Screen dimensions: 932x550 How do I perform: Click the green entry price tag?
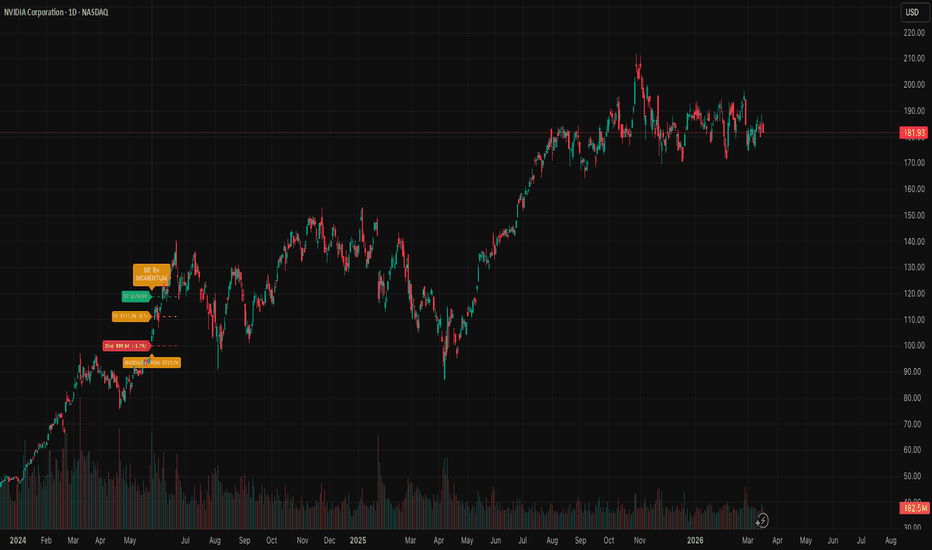pos(136,296)
